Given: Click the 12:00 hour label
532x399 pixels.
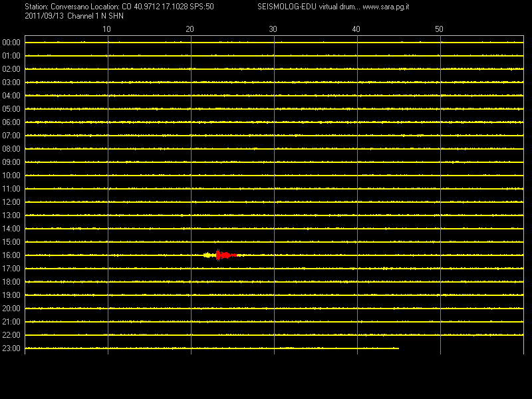Looking at the screenshot, I should tap(11, 202).
